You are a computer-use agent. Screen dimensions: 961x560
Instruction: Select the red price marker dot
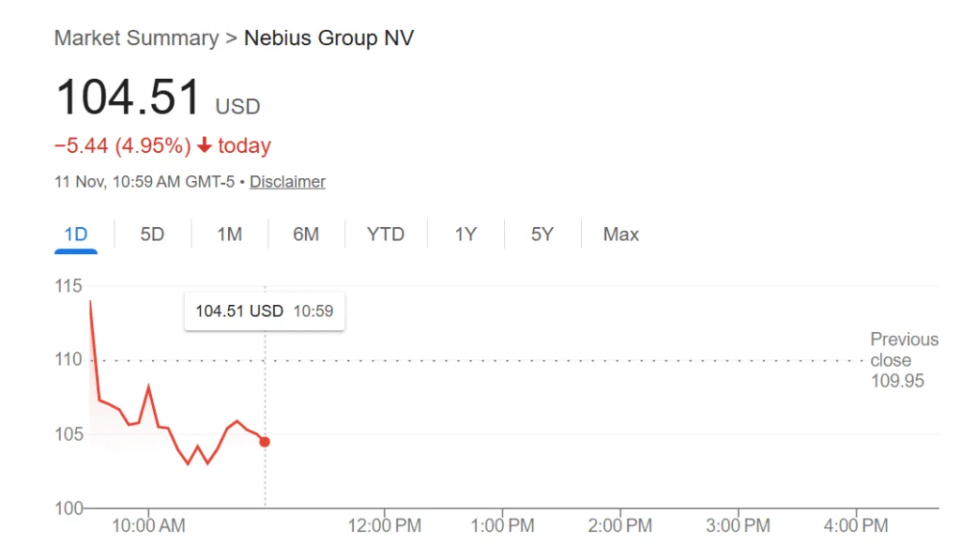(x=265, y=441)
